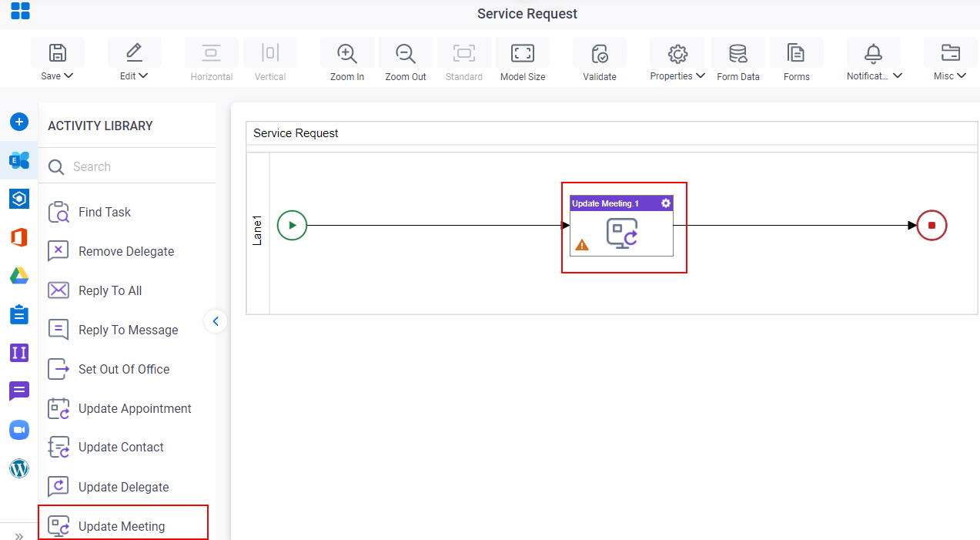This screenshot has width=980, height=540.
Task: Click the Edit pencil icon
Action: 134,52
